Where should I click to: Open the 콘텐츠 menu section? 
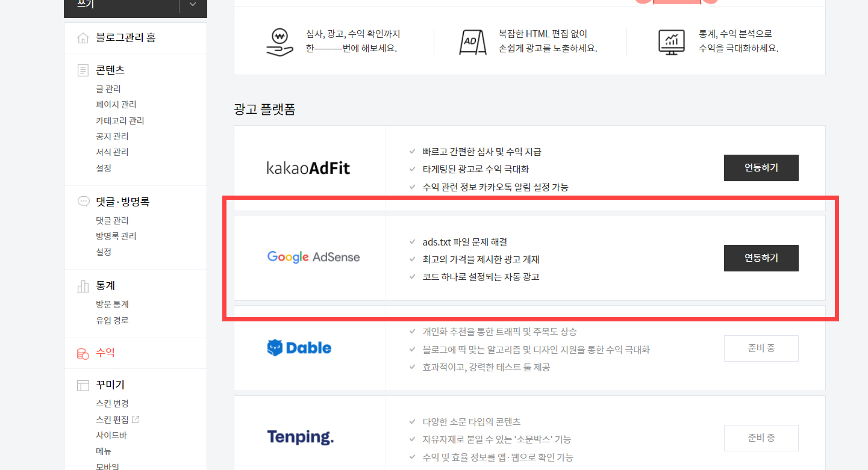[x=110, y=70]
